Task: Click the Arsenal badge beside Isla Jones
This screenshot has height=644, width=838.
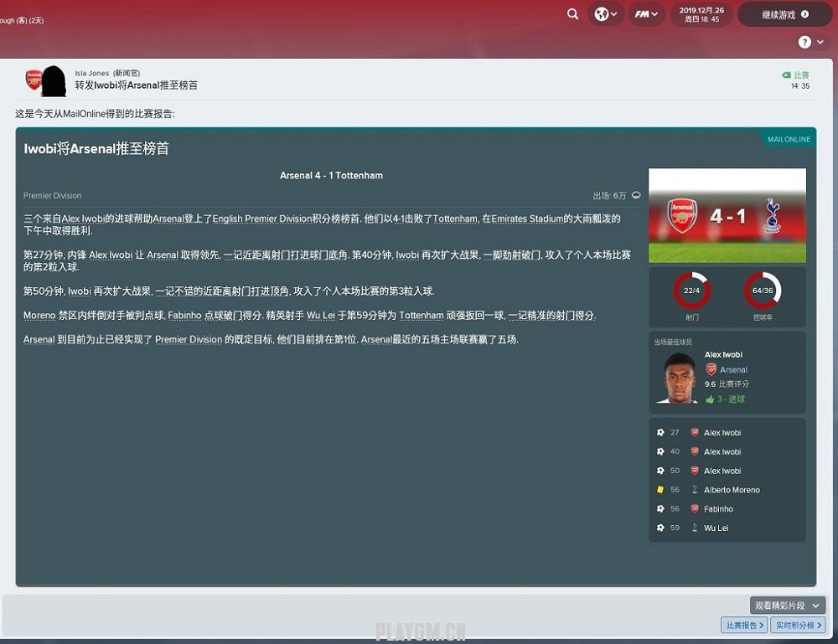Action: tap(34, 80)
